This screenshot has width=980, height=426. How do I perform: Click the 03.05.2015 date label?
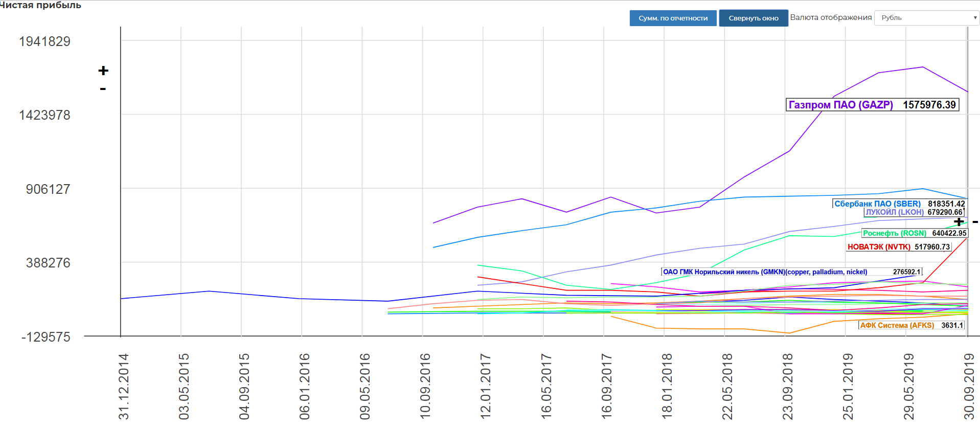coord(184,387)
